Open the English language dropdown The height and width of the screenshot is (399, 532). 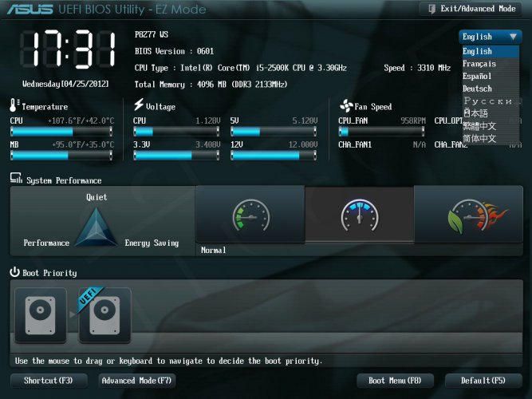pos(490,37)
